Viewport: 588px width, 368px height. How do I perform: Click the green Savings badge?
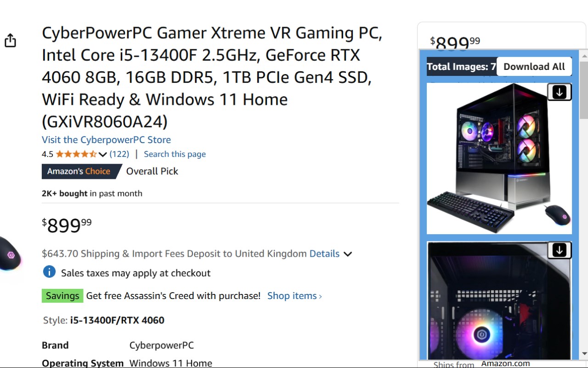point(62,296)
